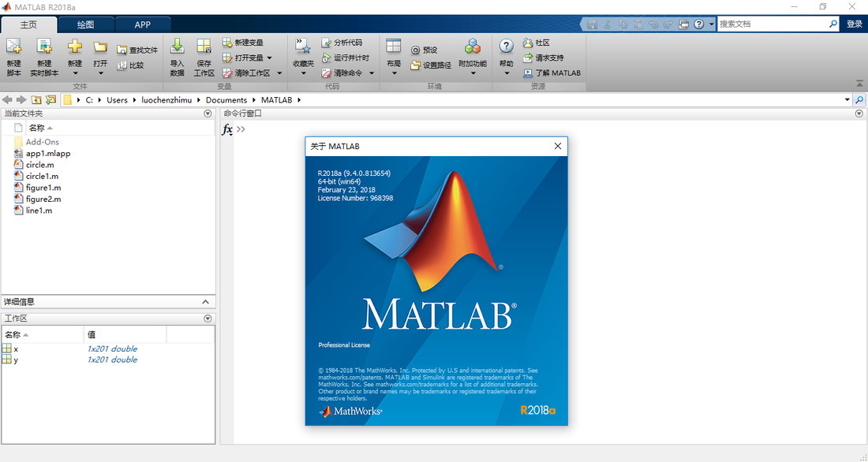Click the 登录 (Sign In) link
Image resolution: width=868 pixels, height=462 pixels.
click(x=854, y=24)
